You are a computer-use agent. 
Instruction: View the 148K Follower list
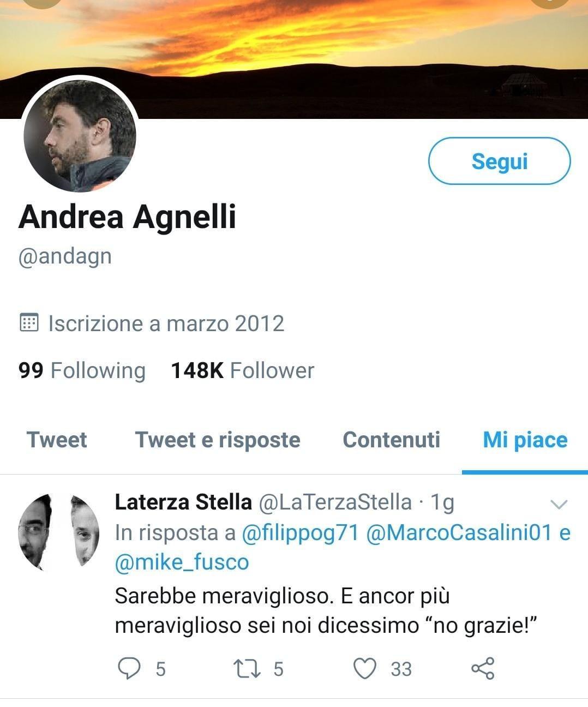click(243, 370)
